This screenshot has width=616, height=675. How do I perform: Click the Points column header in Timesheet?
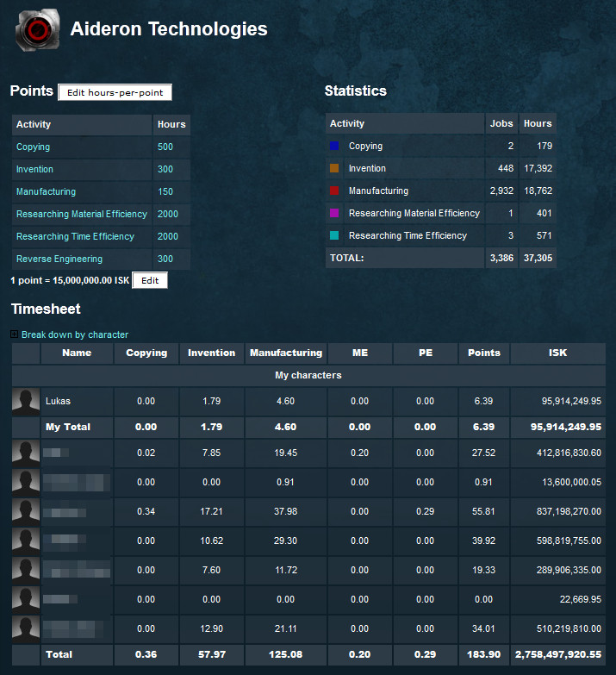coord(484,353)
